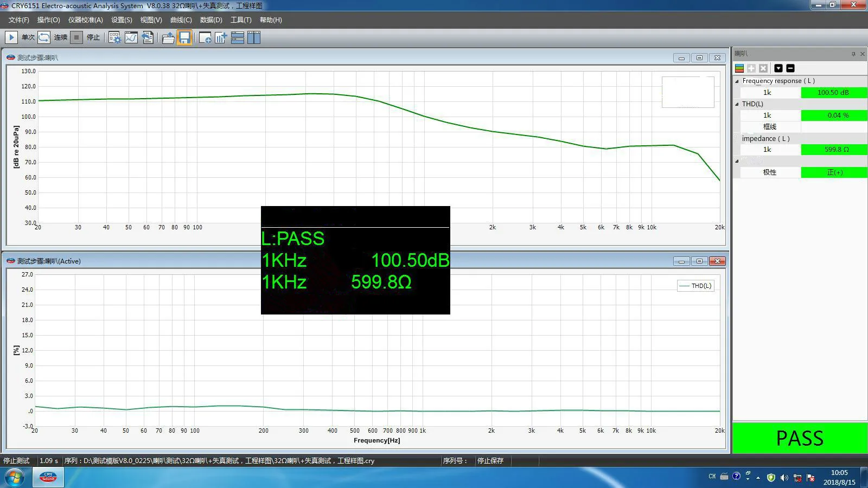Click the expand-all black arrow button

[x=778, y=68]
